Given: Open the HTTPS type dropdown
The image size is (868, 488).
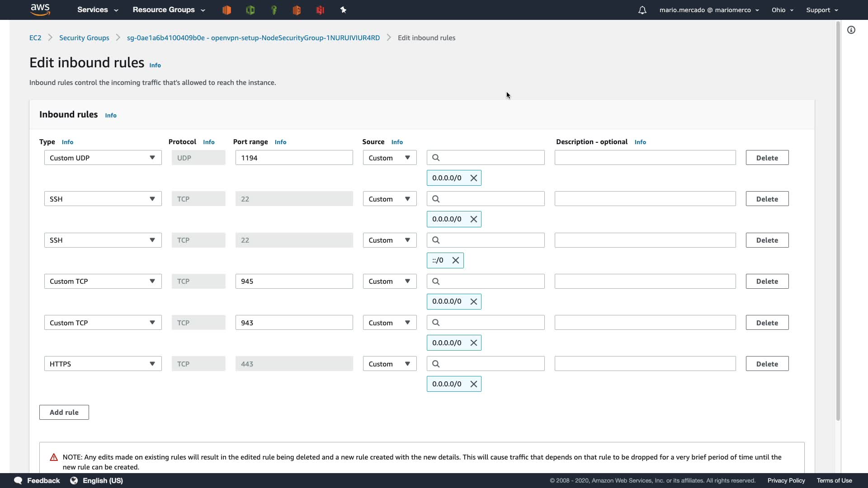Looking at the screenshot, I should [103, 364].
